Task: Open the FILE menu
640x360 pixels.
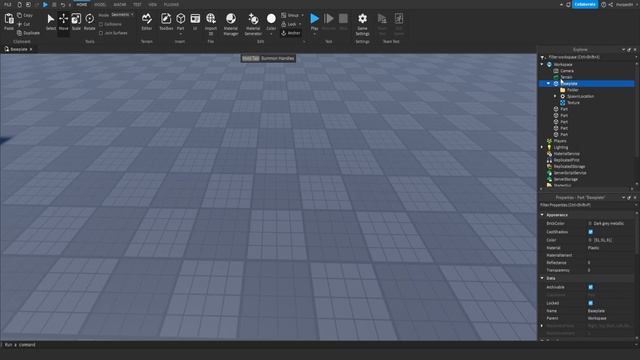Action: coord(7,4)
